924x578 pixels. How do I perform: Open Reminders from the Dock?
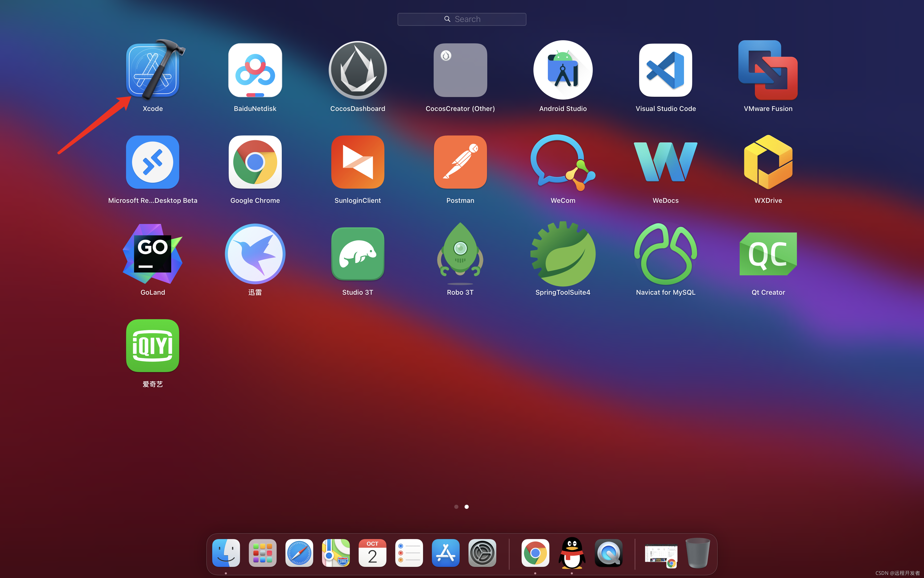(409, 553)
